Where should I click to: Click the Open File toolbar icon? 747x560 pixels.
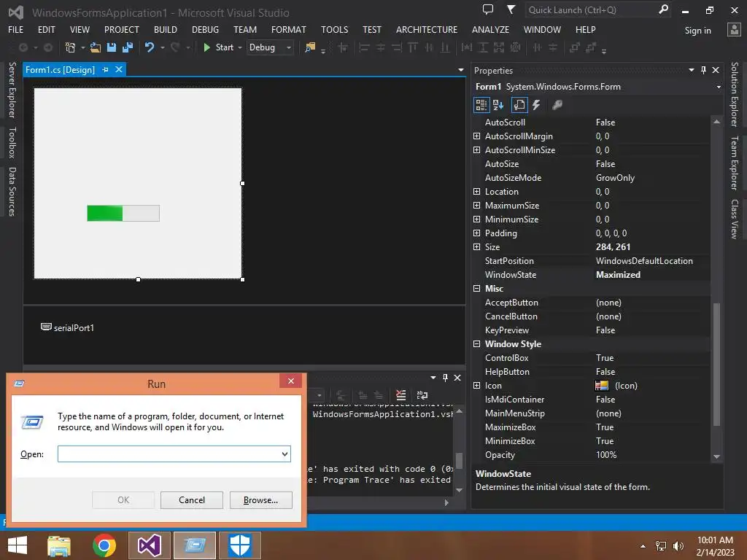click(96, 47)
